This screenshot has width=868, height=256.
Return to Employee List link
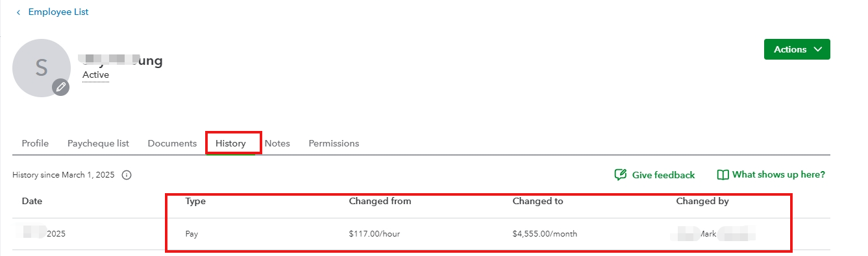pos(58,12)
